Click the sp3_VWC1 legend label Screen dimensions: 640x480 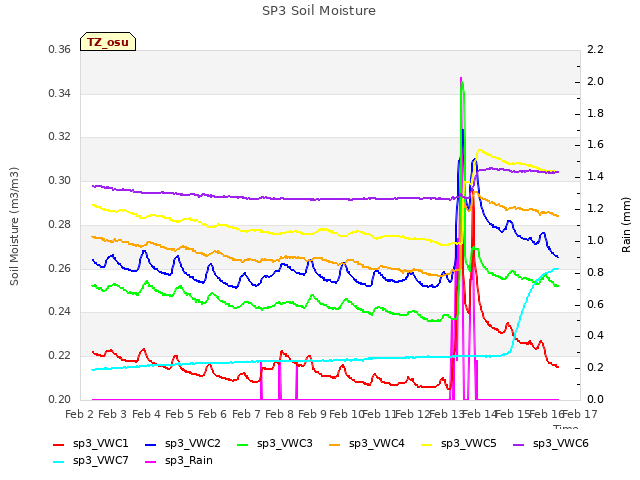point(100,443)
